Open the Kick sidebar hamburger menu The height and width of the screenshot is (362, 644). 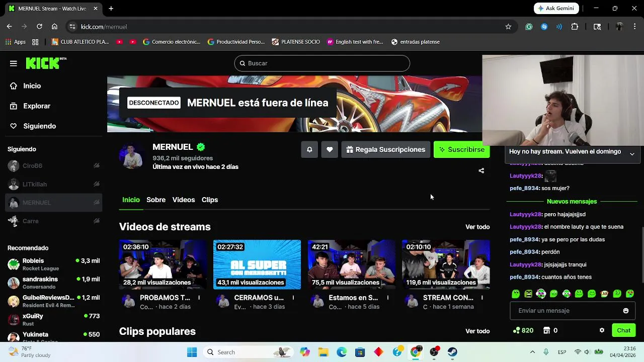click(14, 63)
